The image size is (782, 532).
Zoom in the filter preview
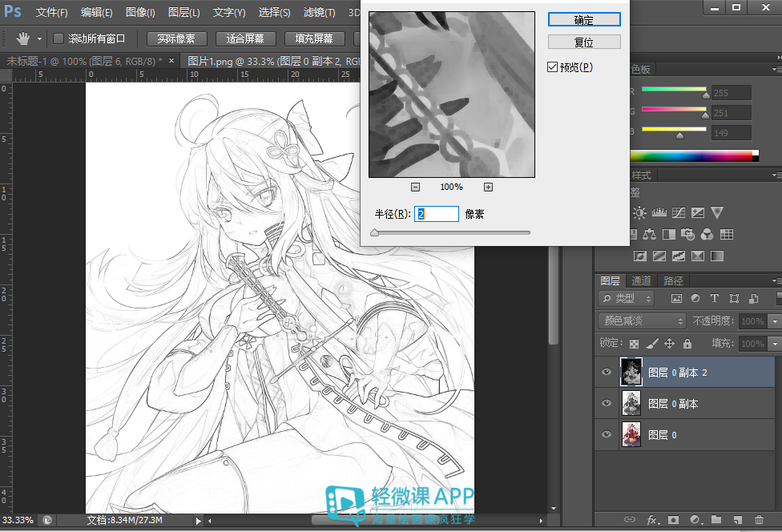(488, 187)
